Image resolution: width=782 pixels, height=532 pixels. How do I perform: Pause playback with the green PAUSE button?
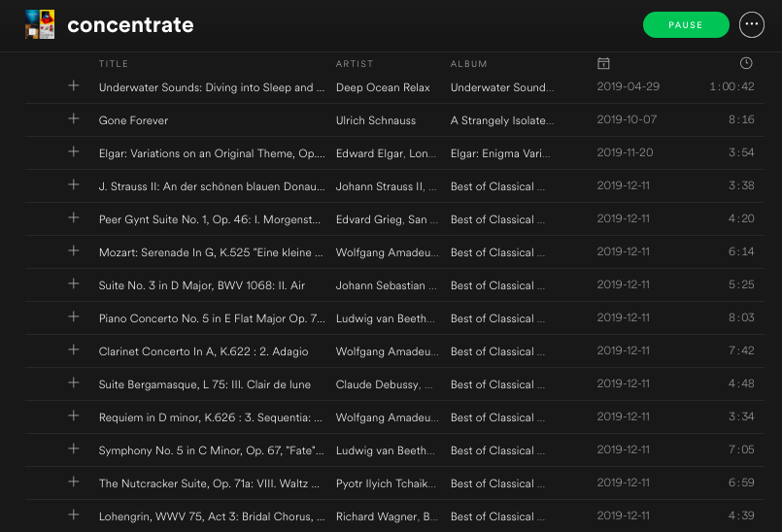pos(686,25)
